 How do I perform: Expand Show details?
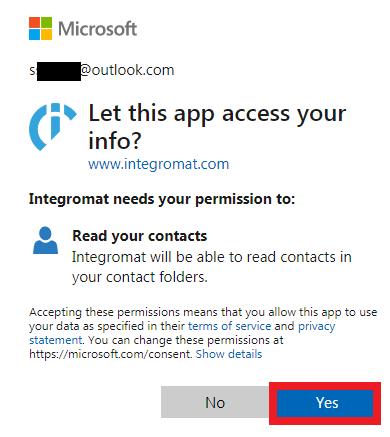pos(229,354)
